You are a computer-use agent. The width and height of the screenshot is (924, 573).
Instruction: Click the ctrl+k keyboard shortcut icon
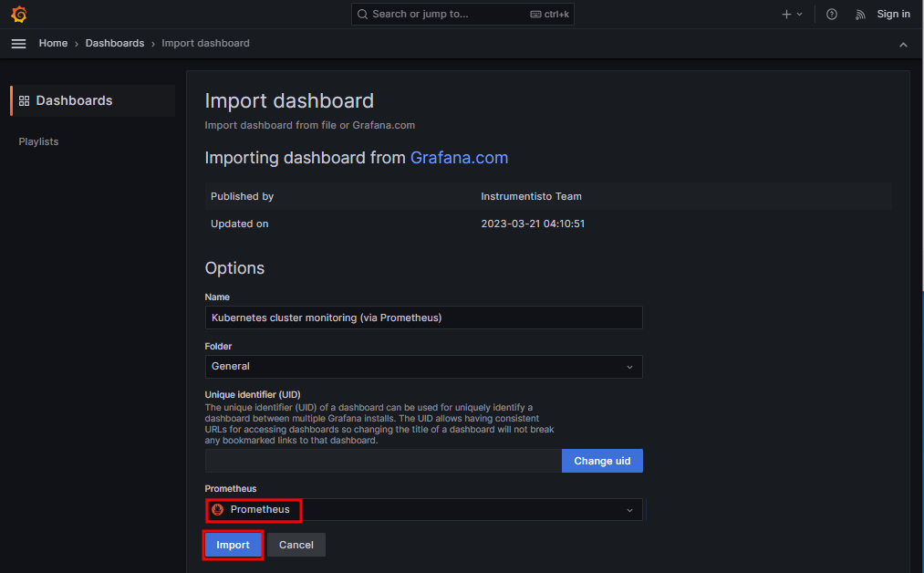tap(535, 15)
